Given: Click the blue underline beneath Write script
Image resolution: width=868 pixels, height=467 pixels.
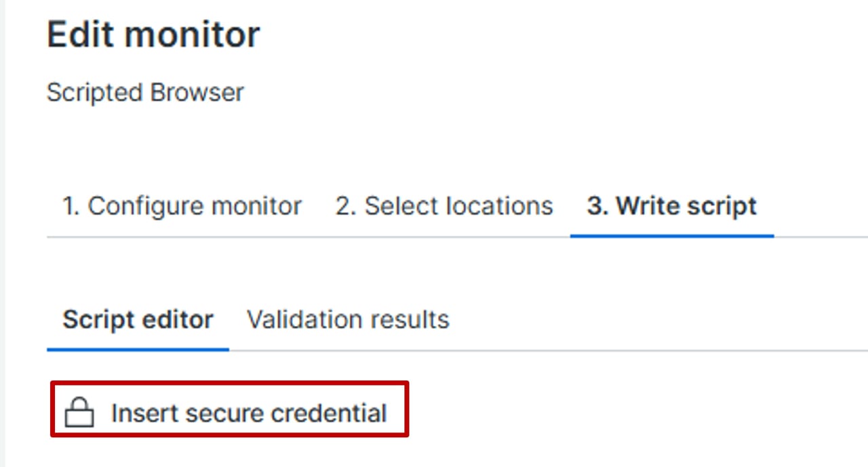Looking at the screenshot, I should tap(671, 237).
